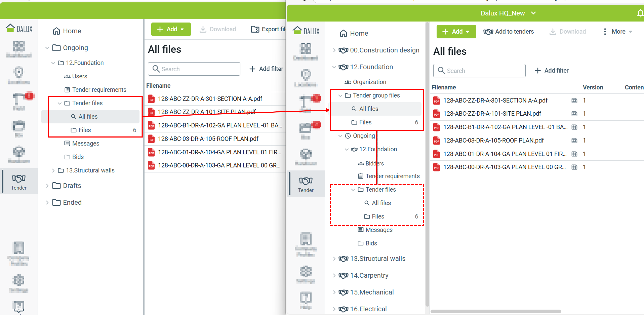
Task: Open Bids in the left window tree
Action: pyautogui.click(x=74, y=157)
